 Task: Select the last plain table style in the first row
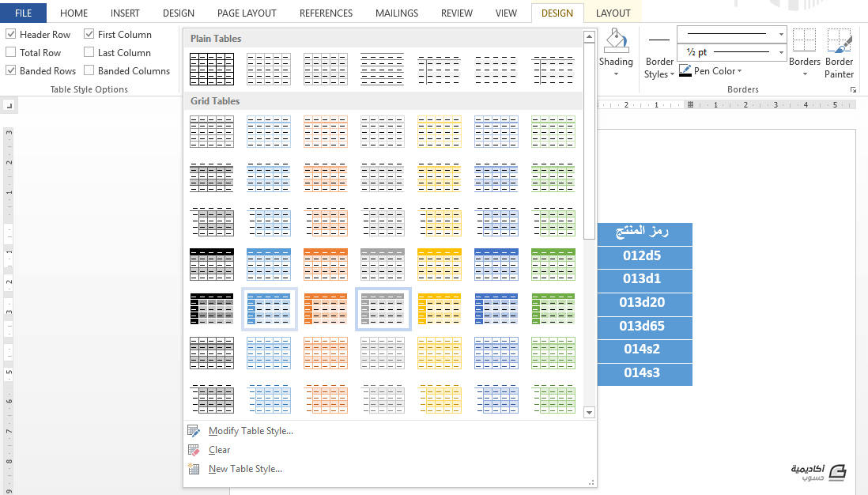click(x=553, y=70)
